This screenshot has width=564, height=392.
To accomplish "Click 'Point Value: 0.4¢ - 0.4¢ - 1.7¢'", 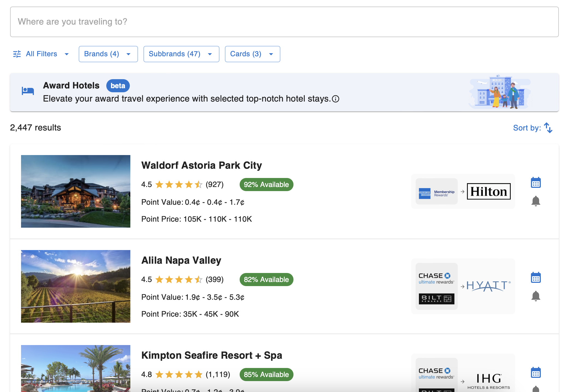I will pos(193,202).
